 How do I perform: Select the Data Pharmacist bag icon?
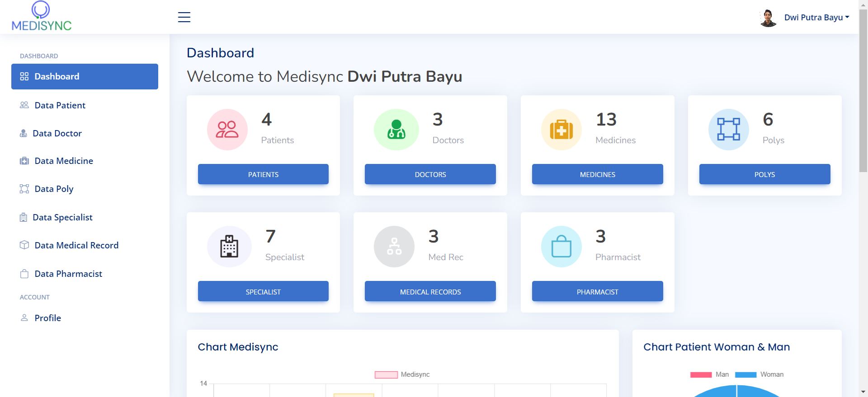pyautogui.click(x=24, y=273)
